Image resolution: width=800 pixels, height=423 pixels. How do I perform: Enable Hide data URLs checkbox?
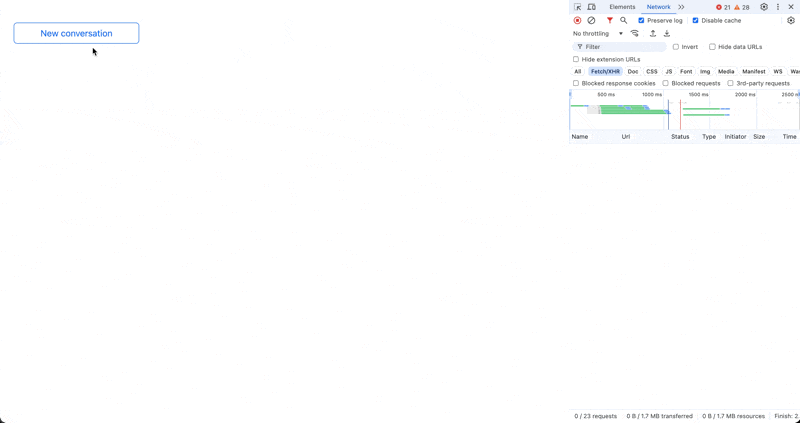click(x=712, y=47)
